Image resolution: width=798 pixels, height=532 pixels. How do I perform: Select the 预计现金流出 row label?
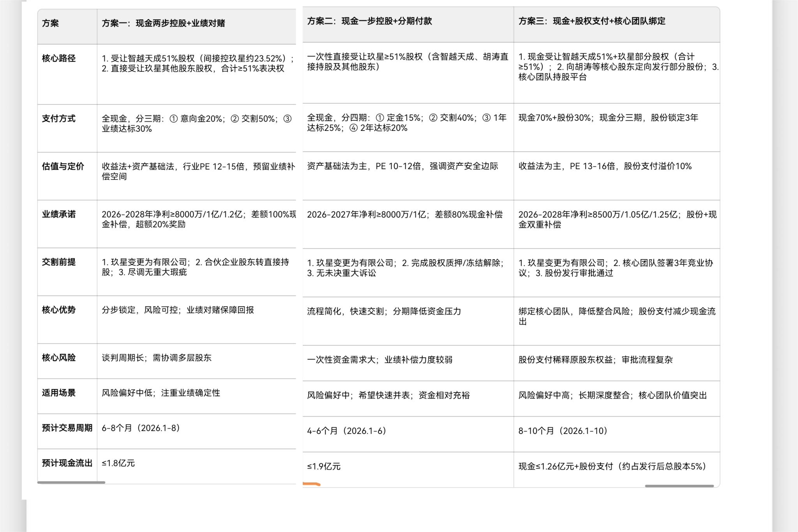click(67, 463)
